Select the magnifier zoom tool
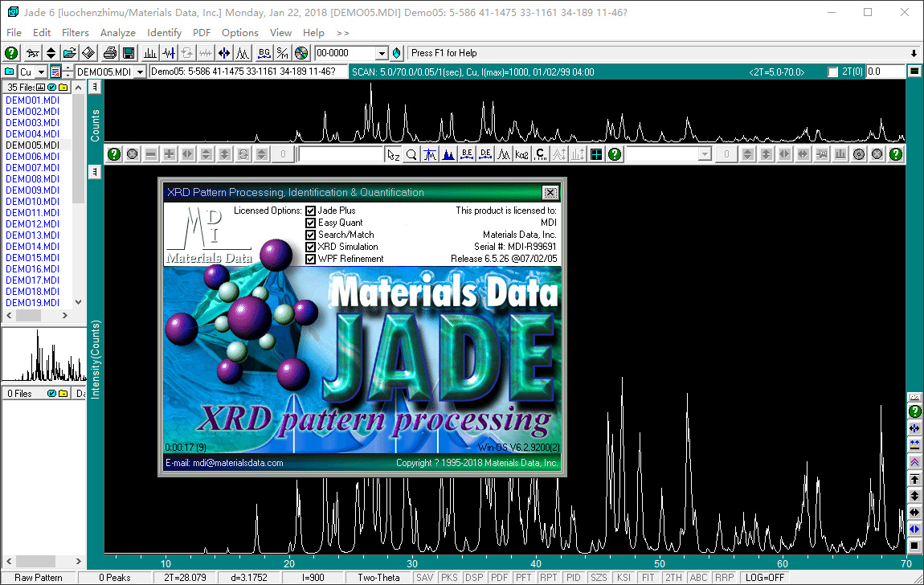Image resolution: width=924 pixels, height=585 pixels. [x=411, y=154]
